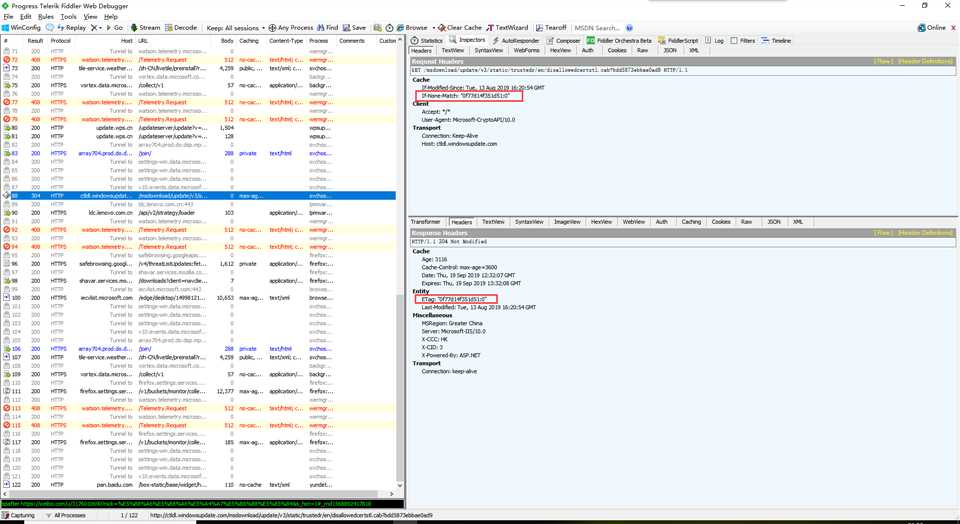Click the ETag response header value
Image resolution: width=960 pixels, height=524 pixels.
[454, 299]
